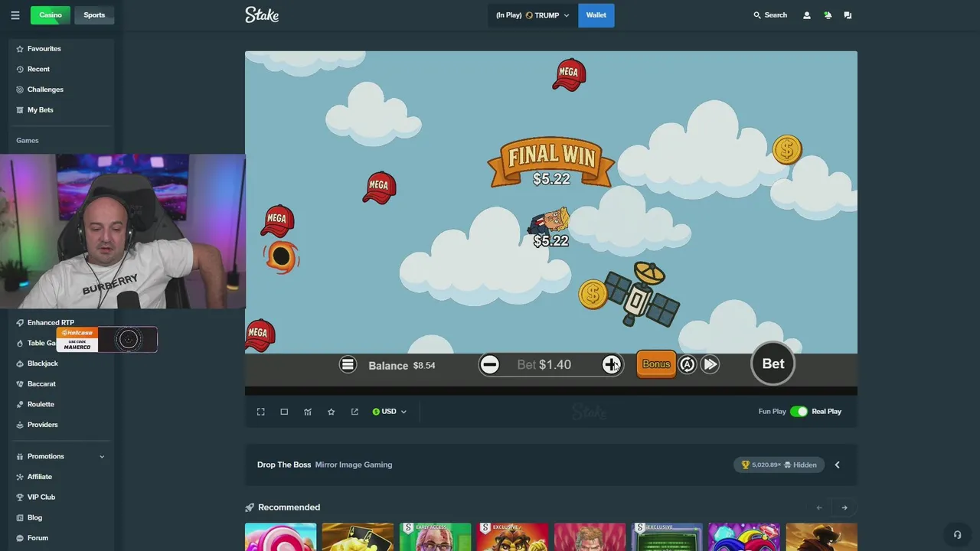Open game in popout window icon
980x551 pixels.
pos(354,412)
